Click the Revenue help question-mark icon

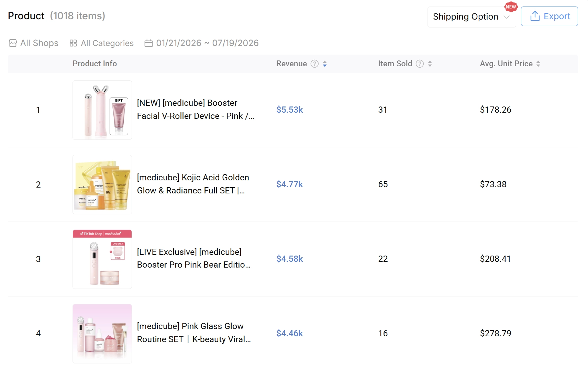pyautogui.click(x=314, y=64)
